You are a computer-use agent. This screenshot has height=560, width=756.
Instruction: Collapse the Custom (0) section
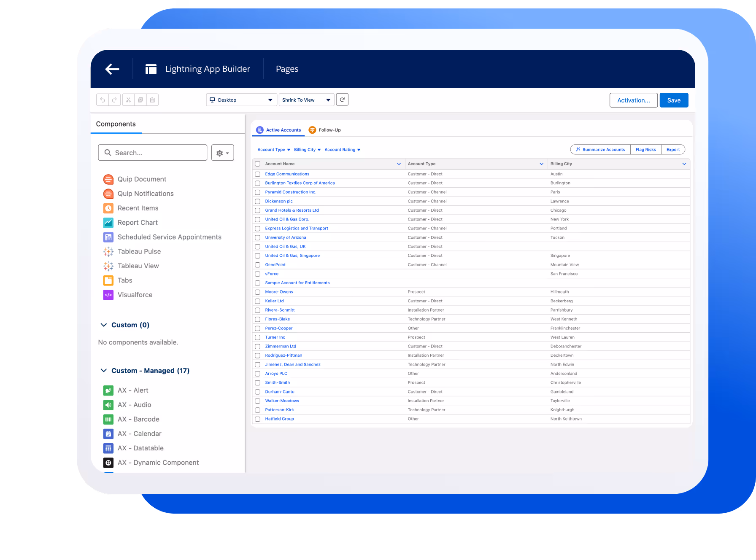tap(104, 325)
